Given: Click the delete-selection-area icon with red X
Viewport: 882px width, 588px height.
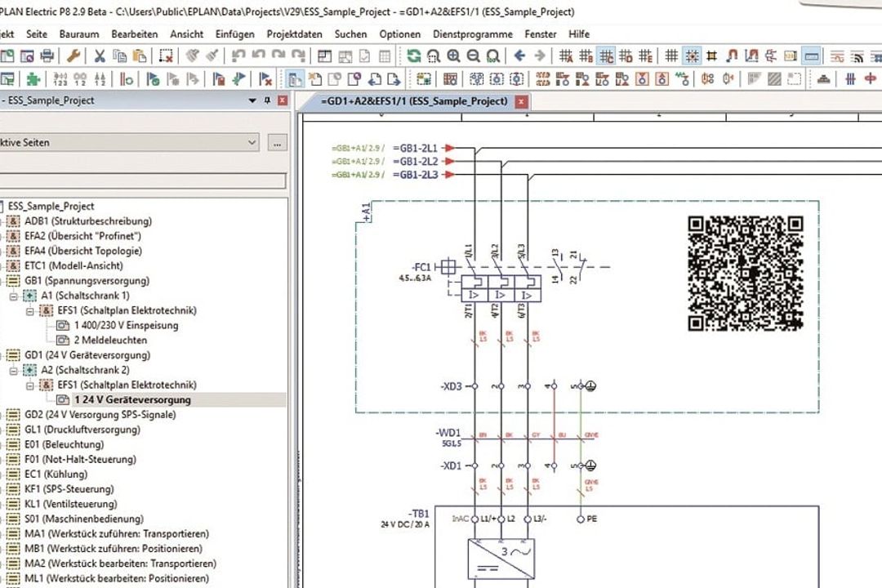Looking at the screenshot, I should 166,56.
